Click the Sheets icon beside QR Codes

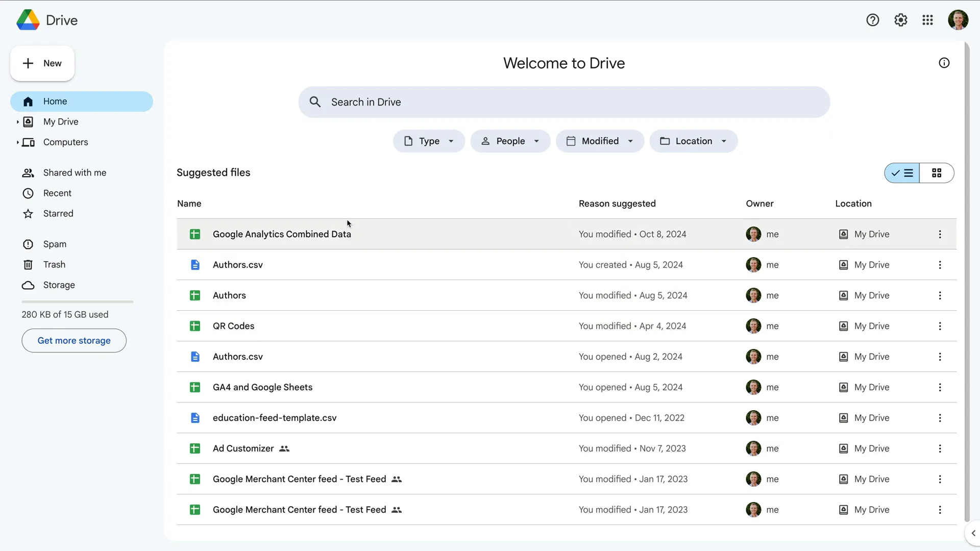pos(194,326)
